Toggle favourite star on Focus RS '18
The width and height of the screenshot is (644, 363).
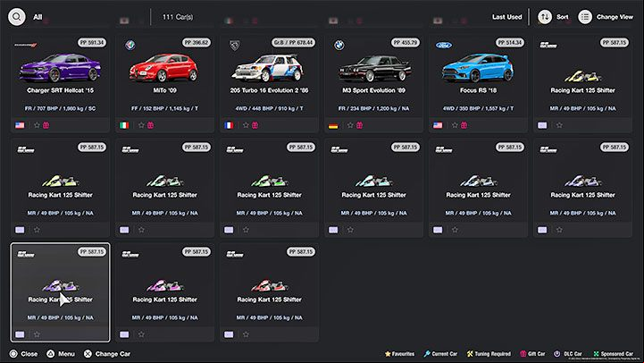455,125
